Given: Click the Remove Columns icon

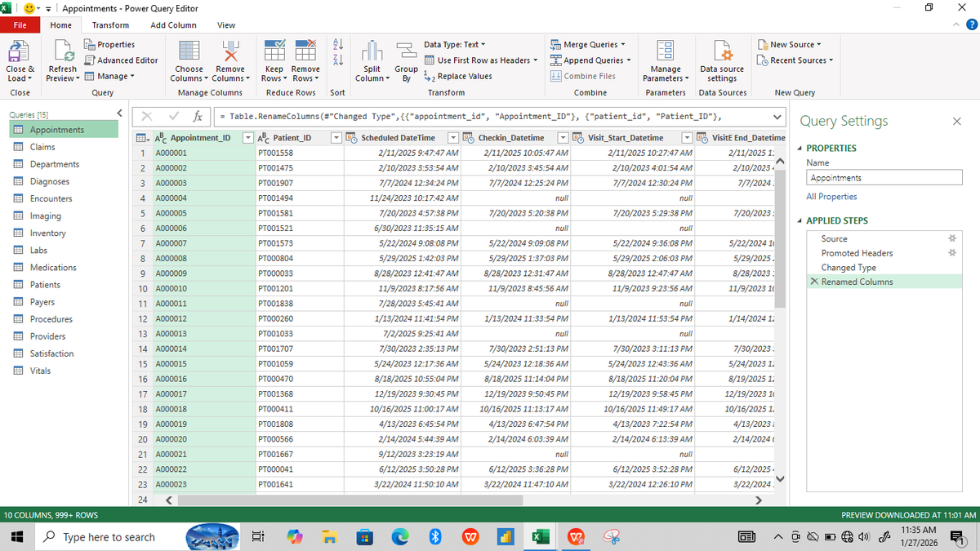Looking at the screenshot, I should pos(230,51).
